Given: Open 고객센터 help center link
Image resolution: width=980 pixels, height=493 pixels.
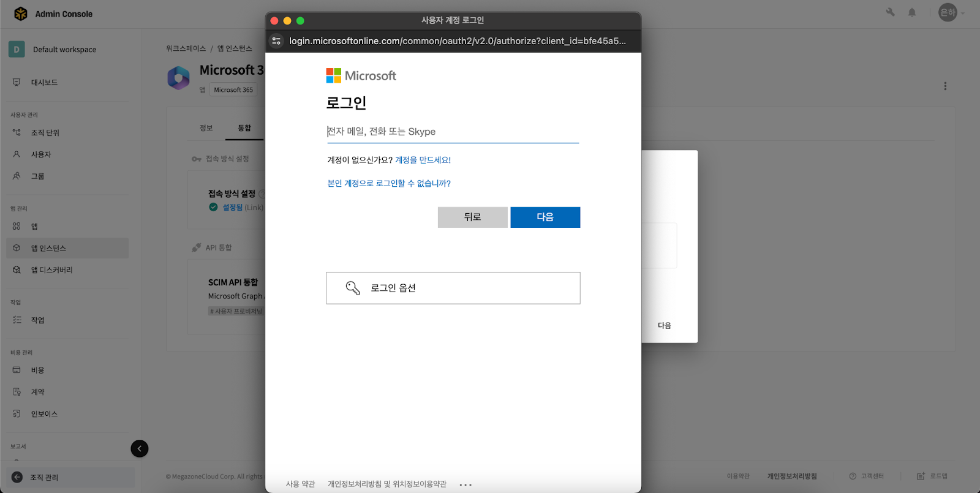Looking at the screenshot, I should point(867,476).
